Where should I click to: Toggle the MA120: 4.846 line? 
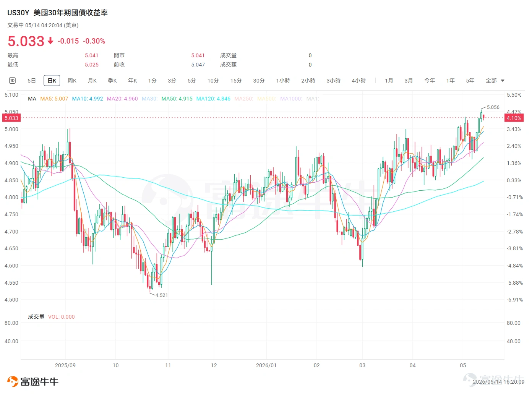pyautogui.click(x=213, y=99)
